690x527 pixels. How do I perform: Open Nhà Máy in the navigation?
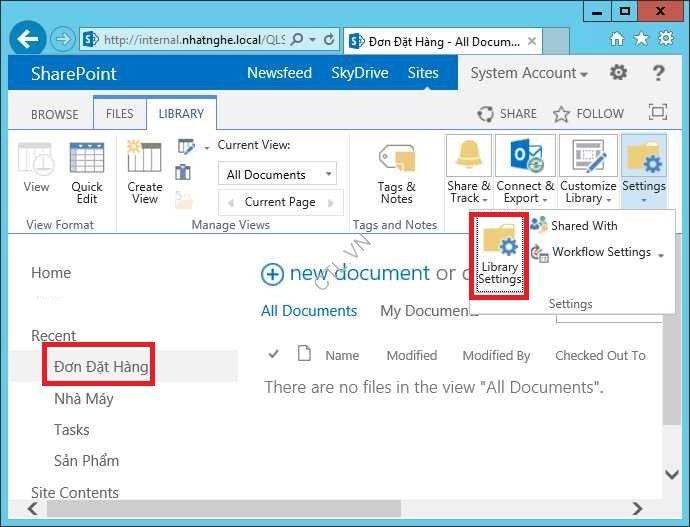click(x=84, y=399)
